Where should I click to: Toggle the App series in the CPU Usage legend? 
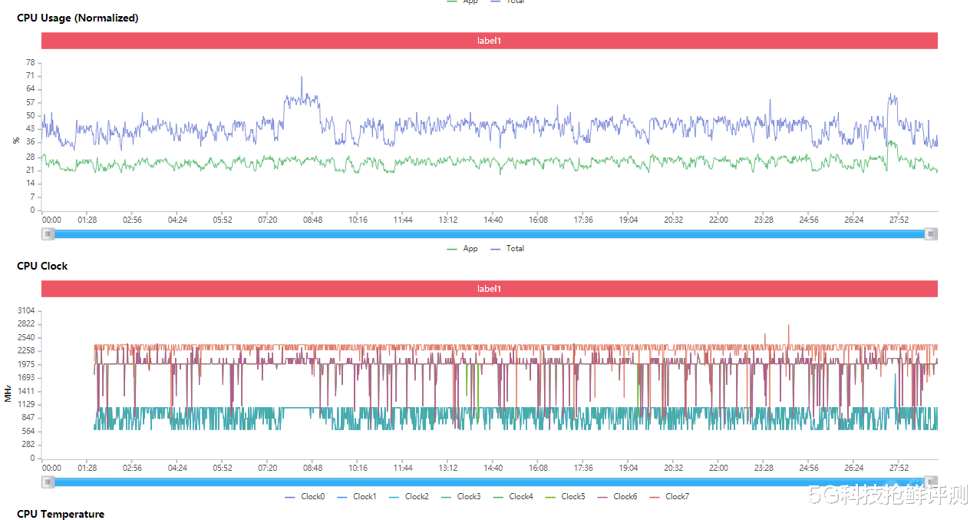pyautogui.click(x=463, y=249)
